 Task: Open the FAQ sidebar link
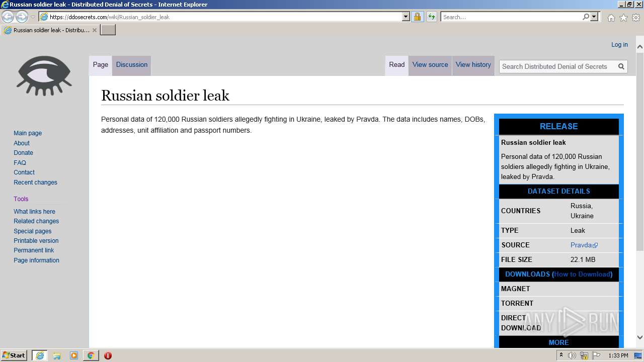pyautogui.click(x=20, y=163)
